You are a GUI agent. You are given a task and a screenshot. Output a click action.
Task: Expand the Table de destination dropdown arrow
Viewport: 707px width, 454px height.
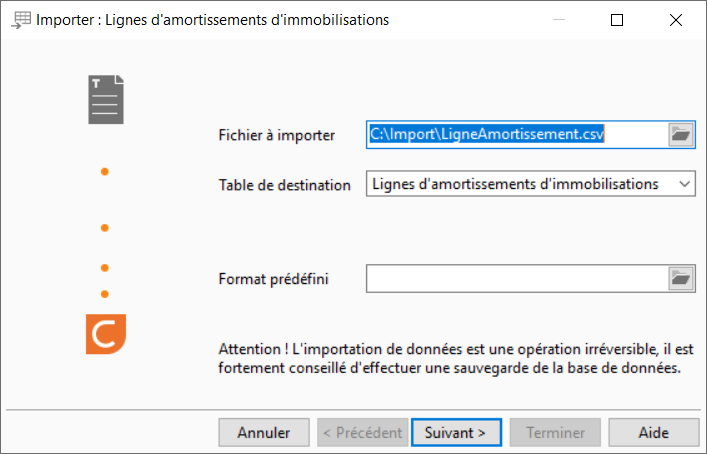pos(684,184)
